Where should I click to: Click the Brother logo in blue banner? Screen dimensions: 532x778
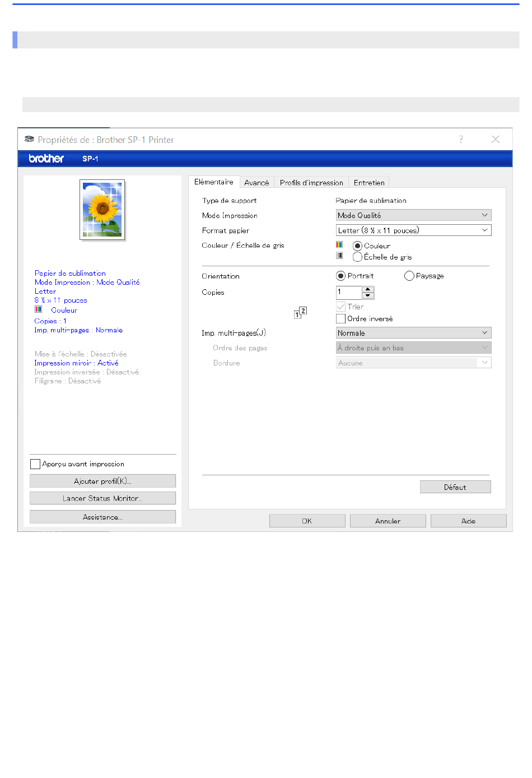point(46,159)
